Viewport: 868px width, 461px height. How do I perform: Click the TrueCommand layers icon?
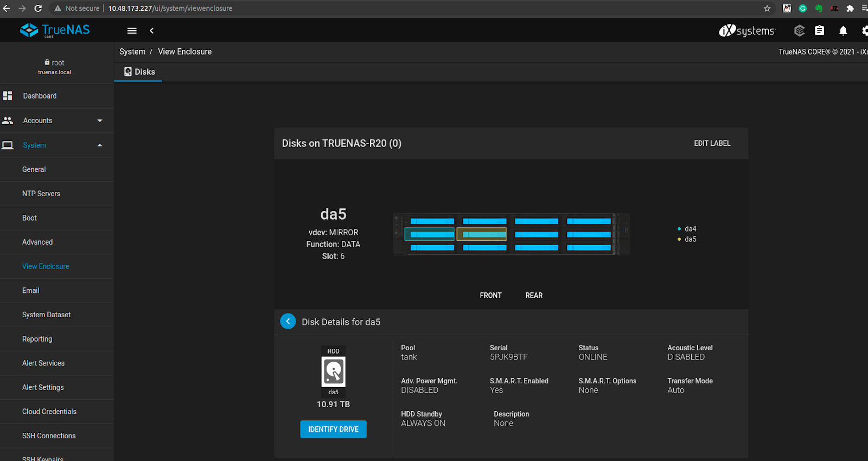799,31
